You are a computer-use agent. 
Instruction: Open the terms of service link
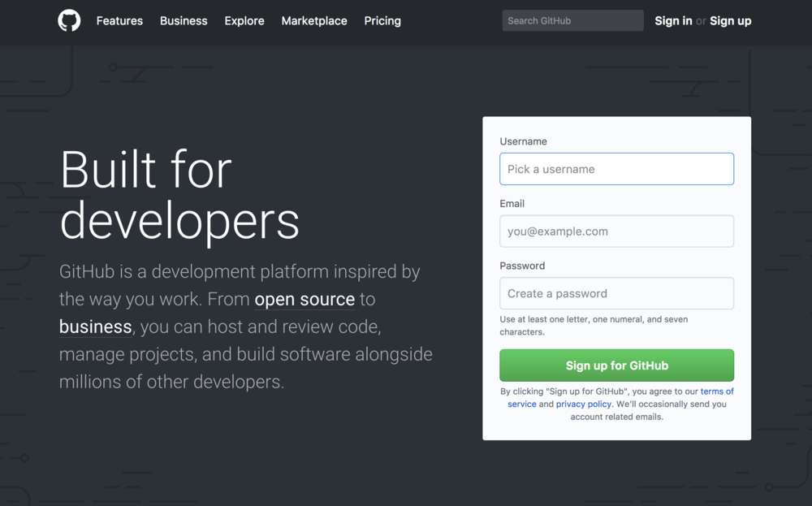click(x=717, y=391)
